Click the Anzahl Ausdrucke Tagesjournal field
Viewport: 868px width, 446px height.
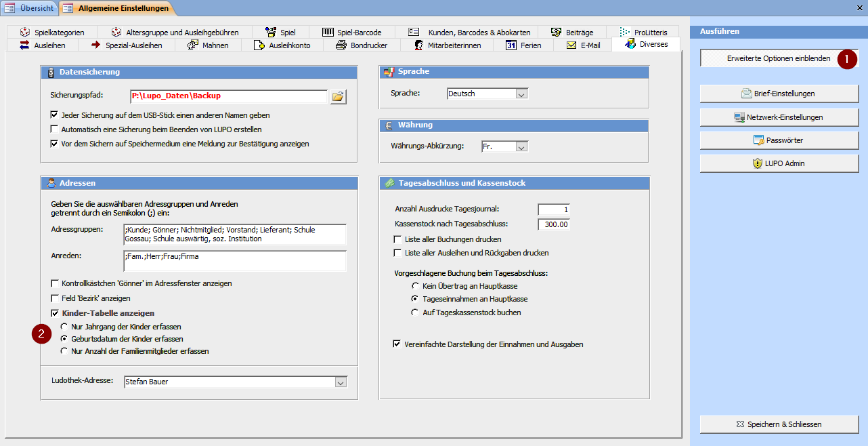point(554,209)
